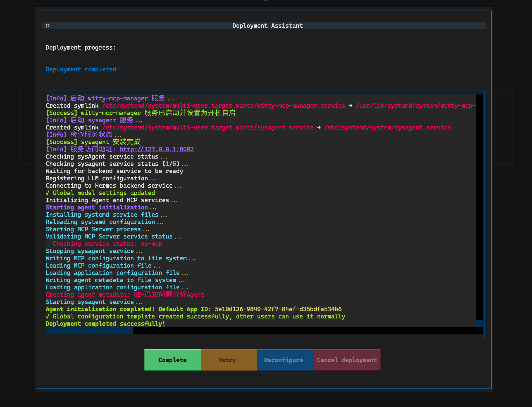Click the 'Creating agent metadata' log line
This screenshot has width=532, height=407.
125,295
